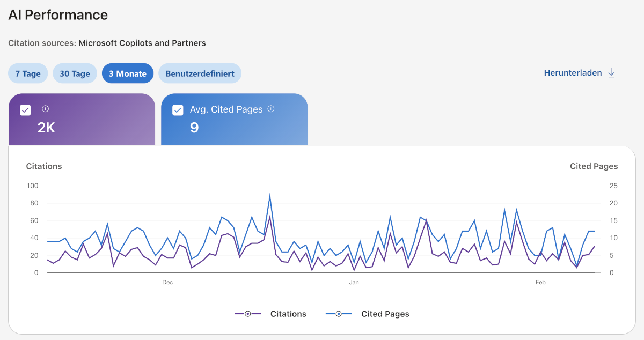Disable the Avg. Cited Pages checkbox

[x=177, y=109]
